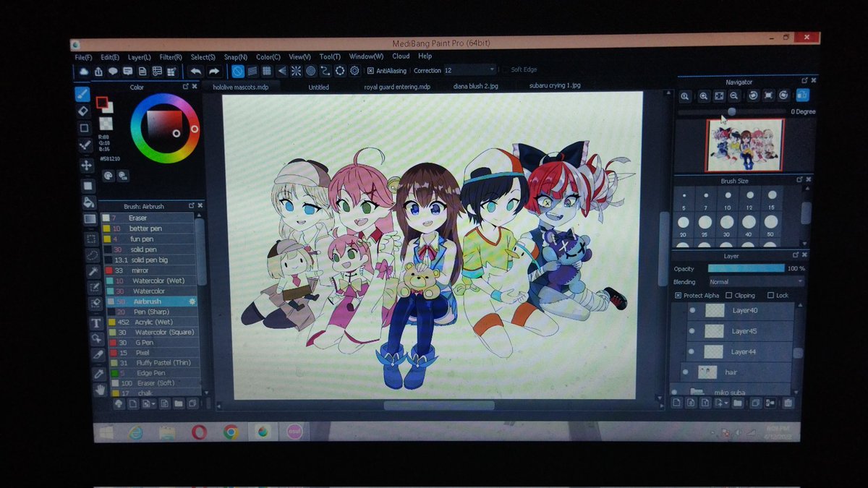
Task: Choose brush size 50 preset
Action: (x=771, y=225)
